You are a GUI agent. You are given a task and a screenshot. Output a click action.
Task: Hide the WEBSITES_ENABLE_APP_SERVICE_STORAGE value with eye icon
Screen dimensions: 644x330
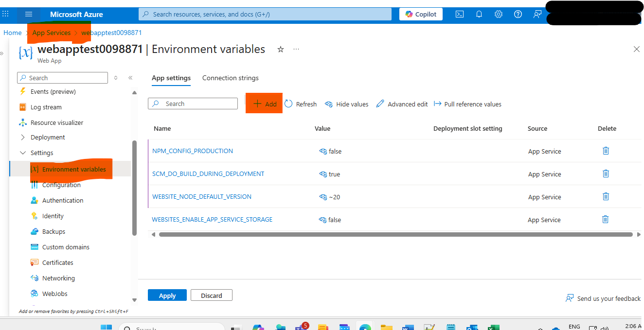coord(322,220)
